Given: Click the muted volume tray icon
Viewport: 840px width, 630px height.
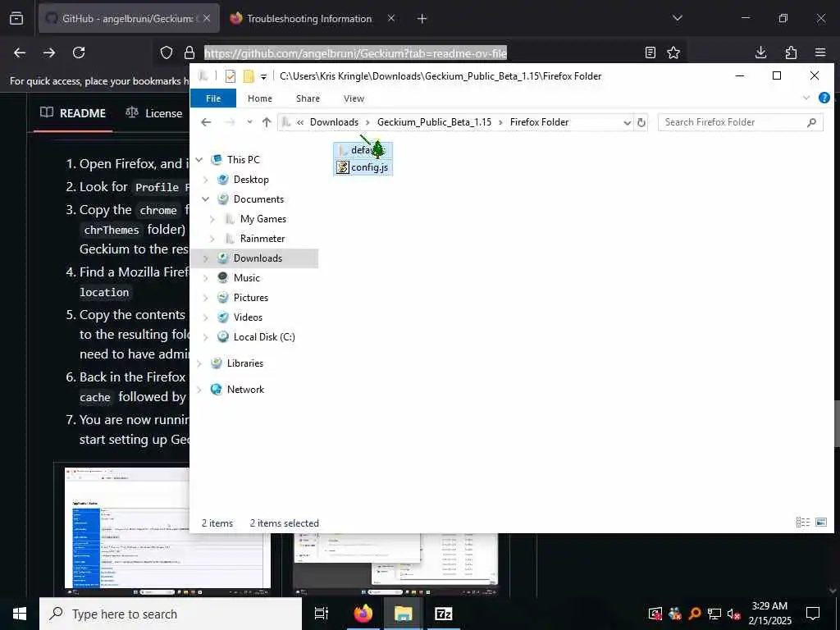Looking at the screenshot, I should click(734, 614).
